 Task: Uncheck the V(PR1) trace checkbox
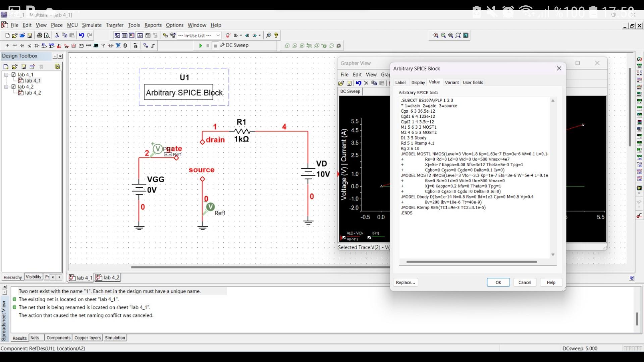pos(344,239)
